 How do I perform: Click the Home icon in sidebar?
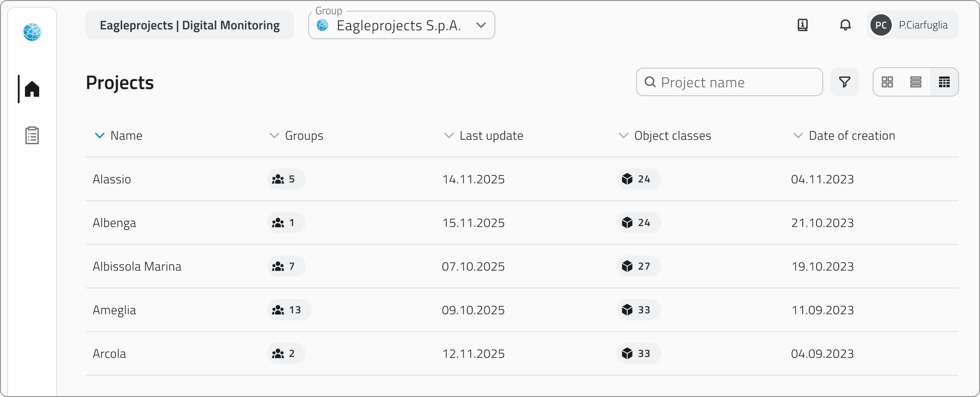coord(32,89)
